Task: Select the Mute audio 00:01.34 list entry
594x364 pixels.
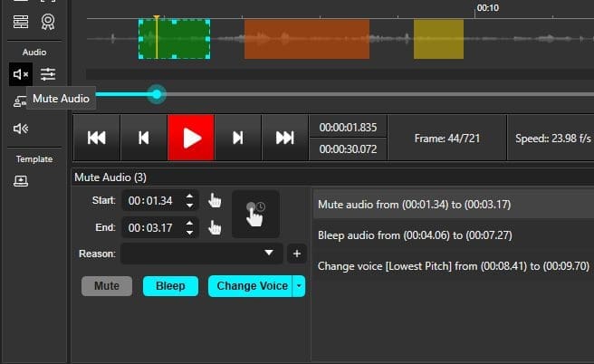Action: 454,205
